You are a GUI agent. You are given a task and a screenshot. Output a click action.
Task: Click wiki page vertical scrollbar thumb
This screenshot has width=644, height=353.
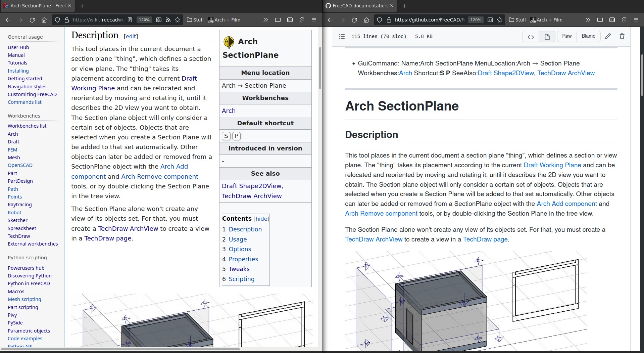coord(320,68)
